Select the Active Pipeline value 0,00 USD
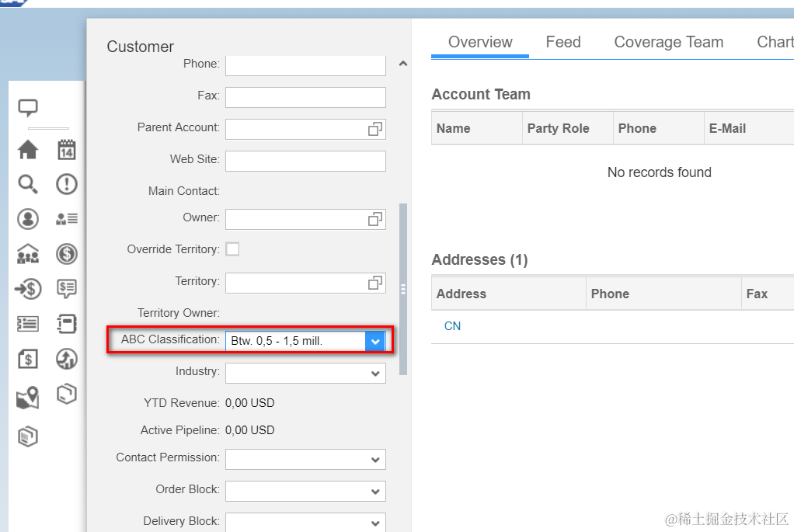794x532 pixels. coord(249,430)
